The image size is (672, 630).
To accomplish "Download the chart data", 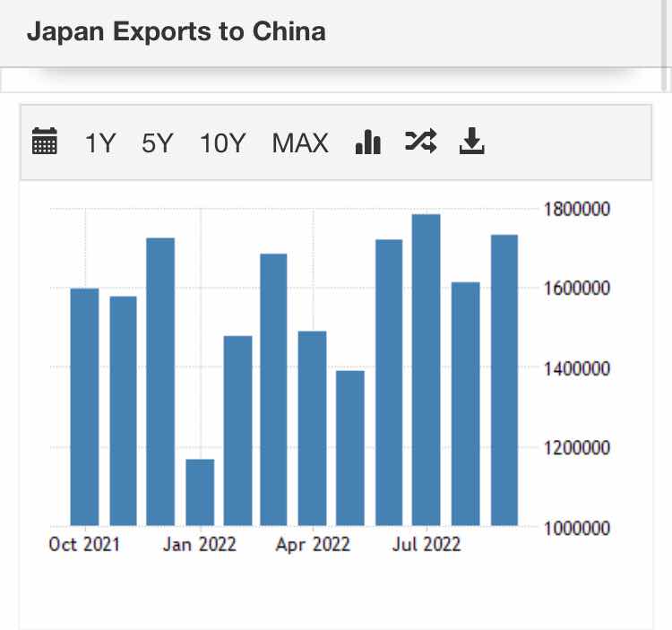I will tap(472, 141).
